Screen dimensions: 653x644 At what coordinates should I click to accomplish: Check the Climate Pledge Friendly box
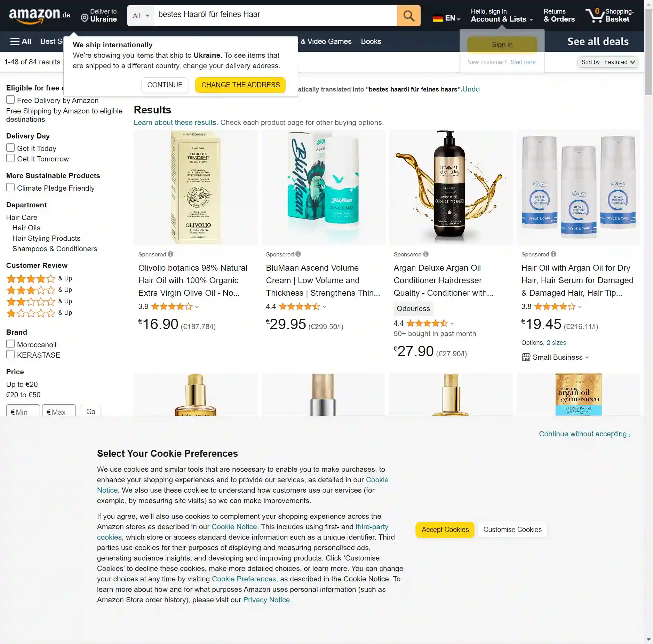pos(10,188)
